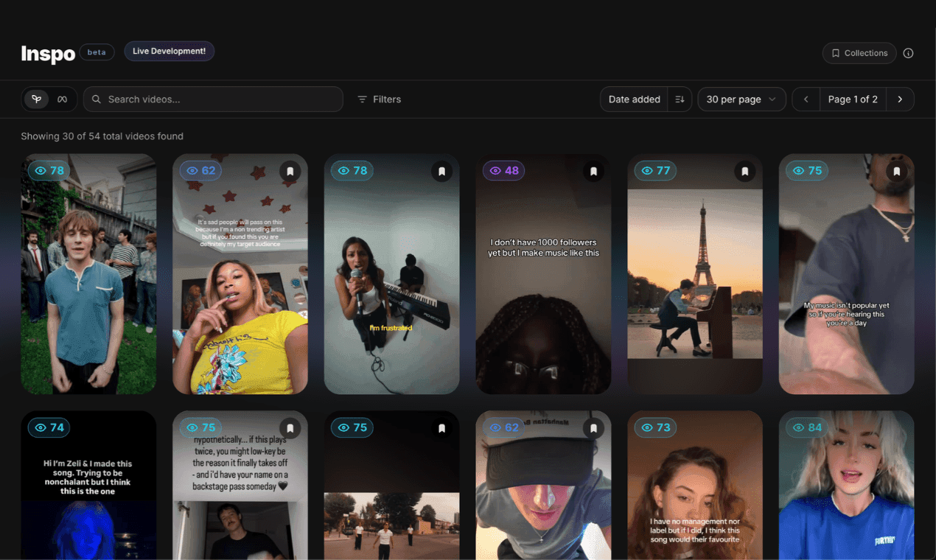Switch to the infinity icon mode toggle

click(x=63, y=99)
